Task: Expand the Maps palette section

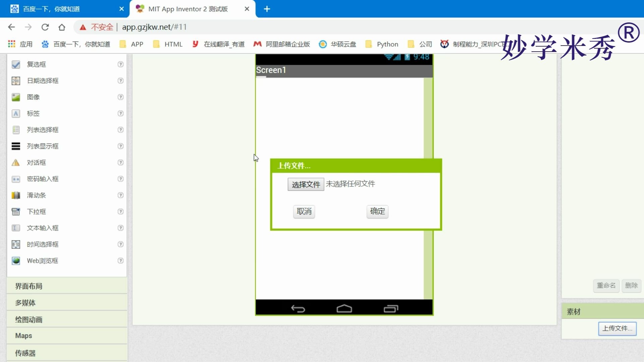Action: pyautogui.click(x=67, y=336)
